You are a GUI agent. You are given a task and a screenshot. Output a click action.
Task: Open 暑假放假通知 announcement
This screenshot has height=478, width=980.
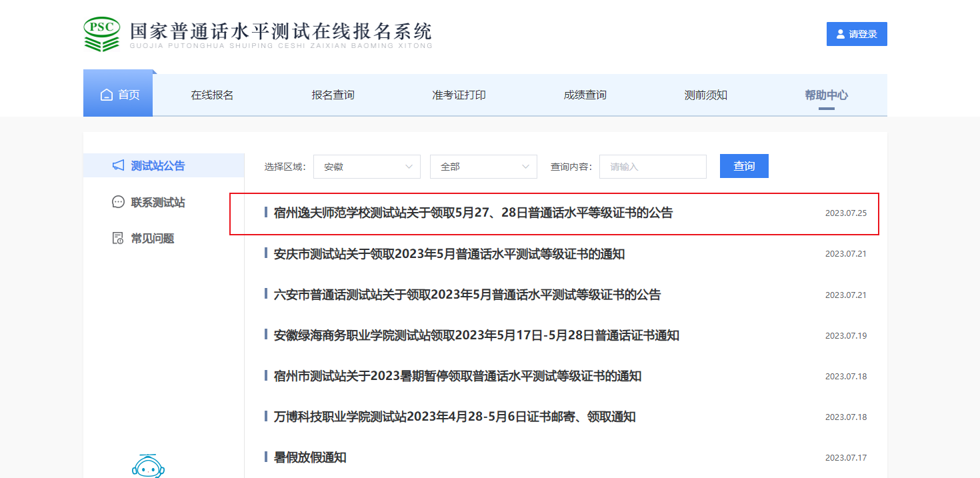310,457
